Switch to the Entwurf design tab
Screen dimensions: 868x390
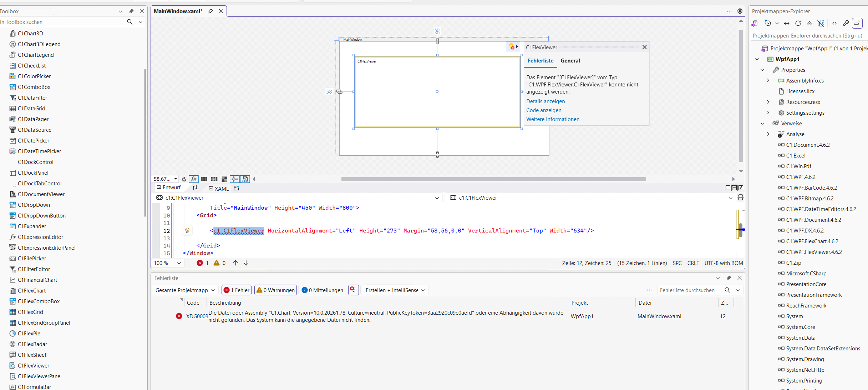[x=169, y=187]
